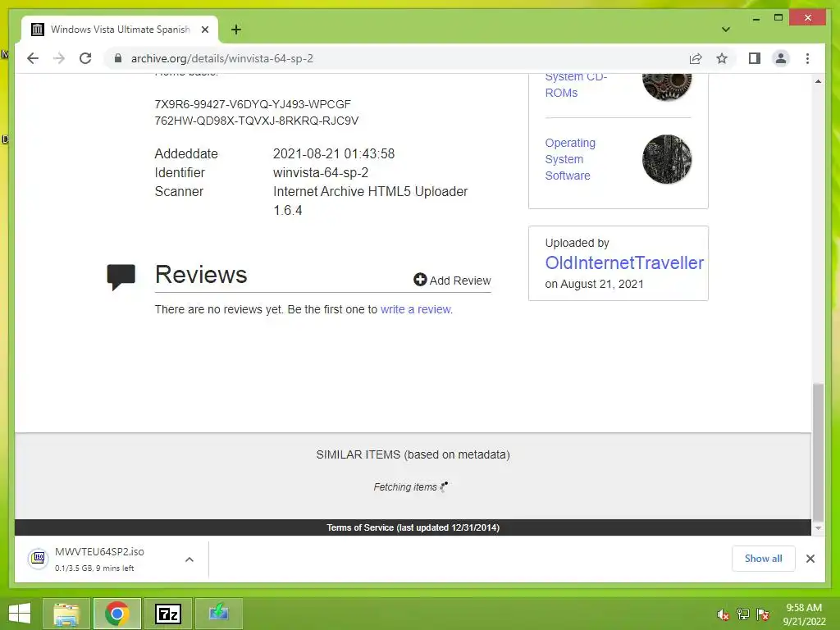Go back to the previous page
The height and width of the screenshot is (630, 840).
click(33, 58)
